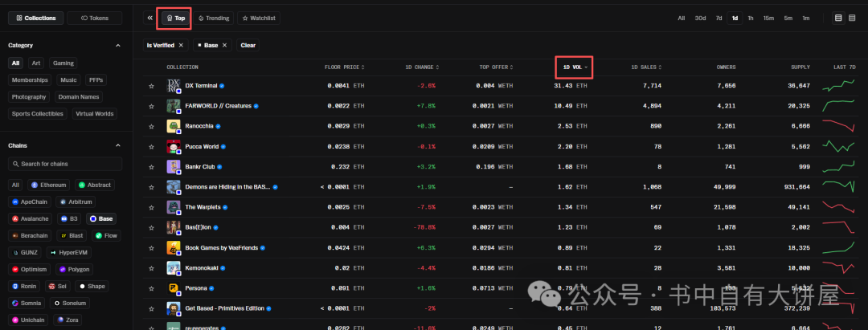Click Pucca World collection avatar
Screen dimensions: 868x330
pyautogui.click(x=173, y=146)
